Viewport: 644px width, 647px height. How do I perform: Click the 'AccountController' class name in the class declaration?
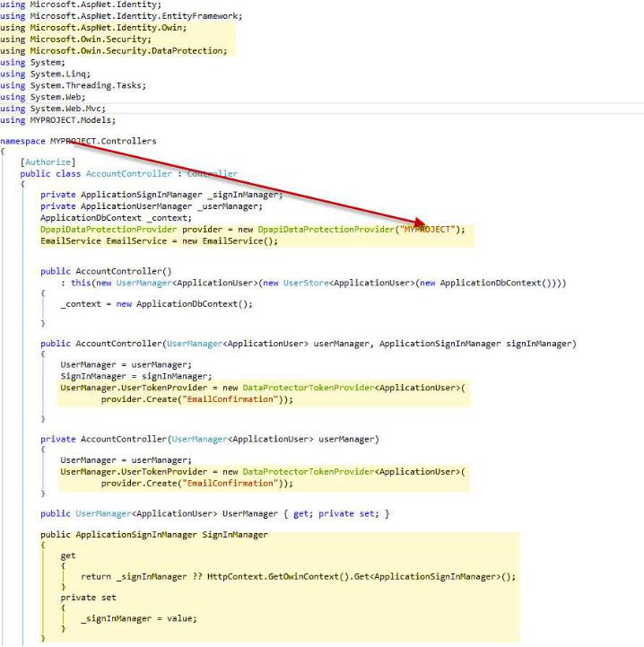pos(129,174)
